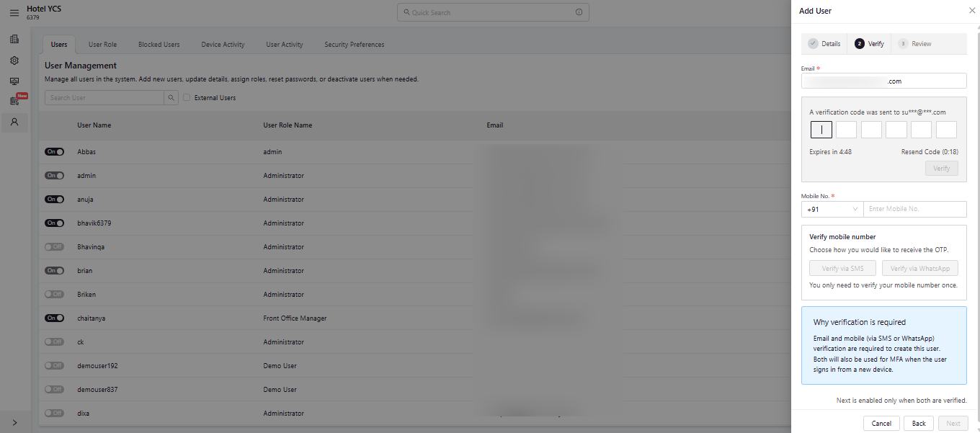
Task: Switch to the Device Activity tab
Action: [223, 45]
